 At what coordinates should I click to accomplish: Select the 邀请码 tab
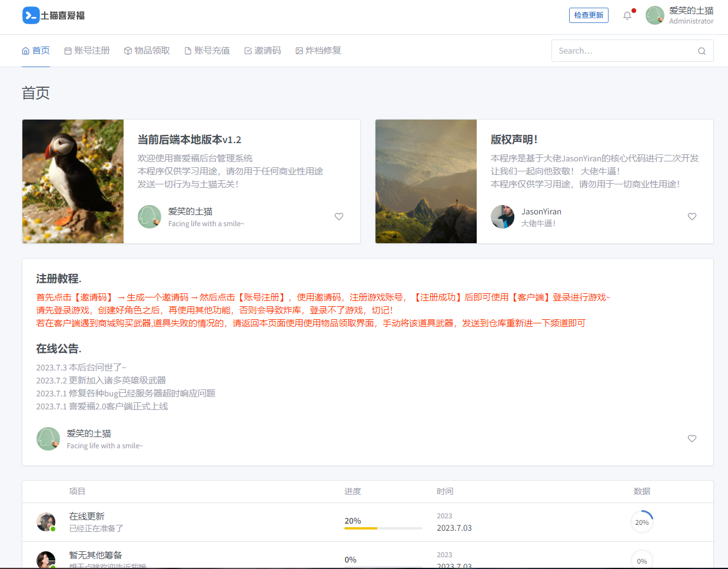[262, 51]
